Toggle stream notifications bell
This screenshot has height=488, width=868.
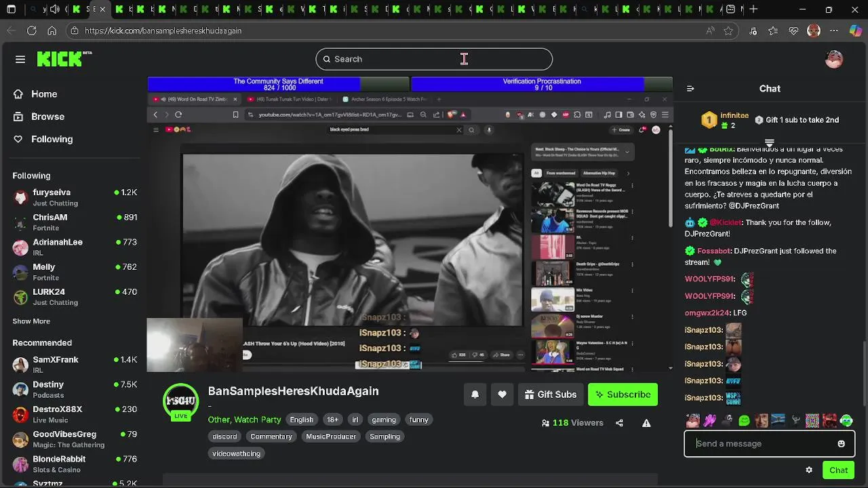(x=475, y=394)
